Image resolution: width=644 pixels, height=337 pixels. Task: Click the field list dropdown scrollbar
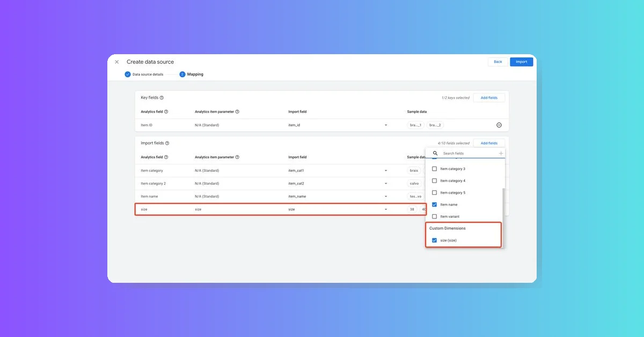pos(503,217)
